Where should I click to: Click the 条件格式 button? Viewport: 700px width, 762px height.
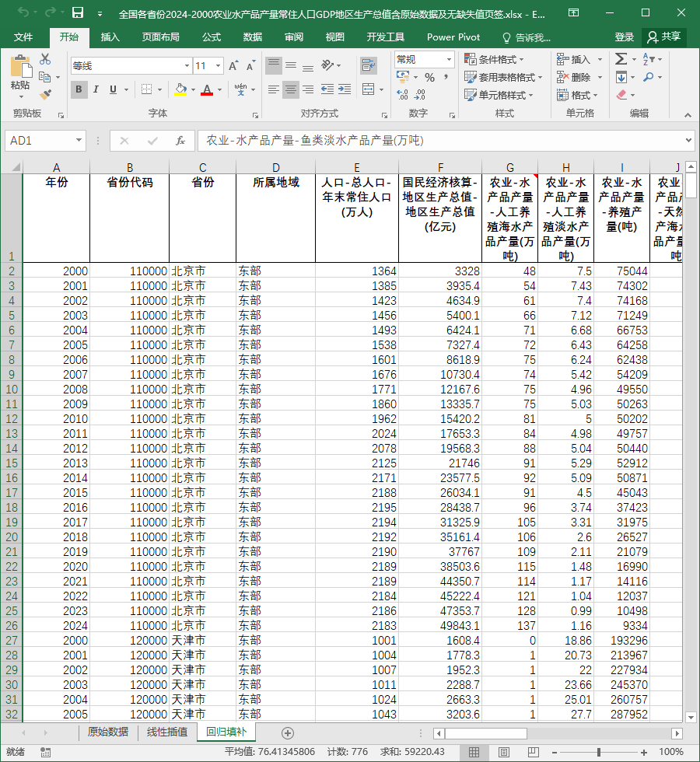point(495,59)
